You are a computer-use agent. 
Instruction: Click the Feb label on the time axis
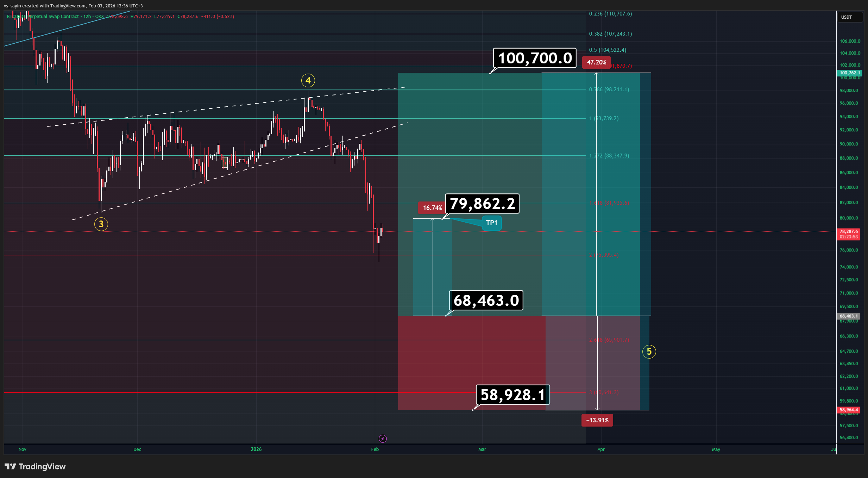375,449
